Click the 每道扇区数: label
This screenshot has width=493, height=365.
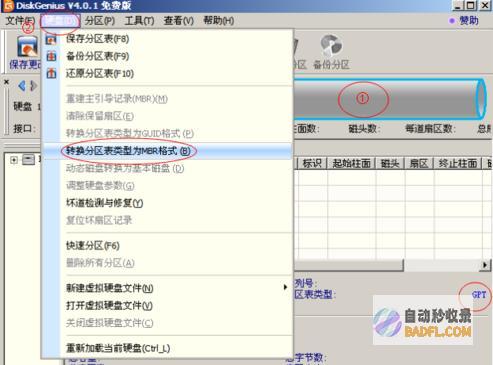[x=429, y=128]
